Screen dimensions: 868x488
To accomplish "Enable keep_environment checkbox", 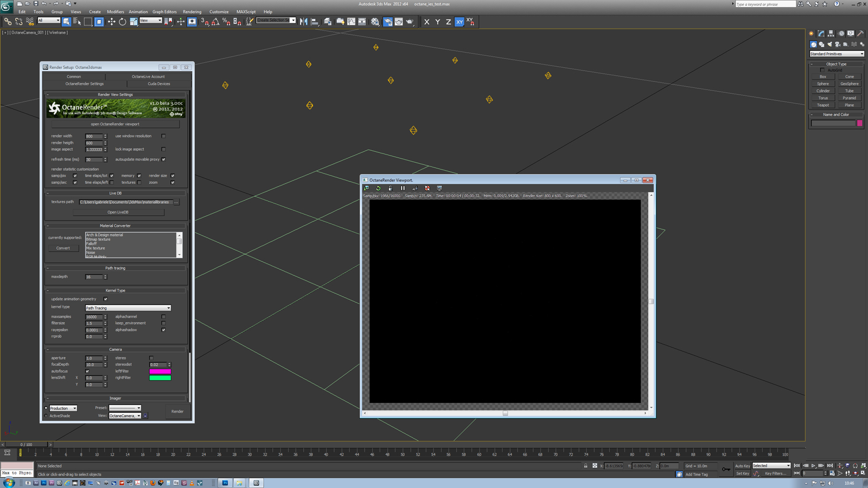I will click(163, 323).
